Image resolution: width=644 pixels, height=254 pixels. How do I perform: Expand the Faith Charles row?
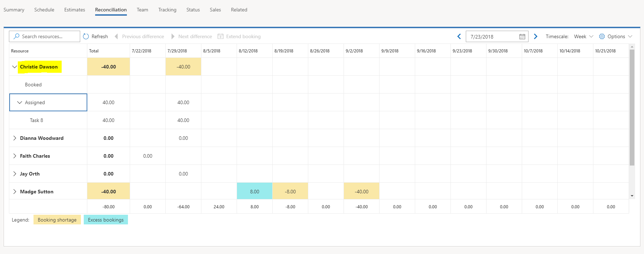pos(15,156)
